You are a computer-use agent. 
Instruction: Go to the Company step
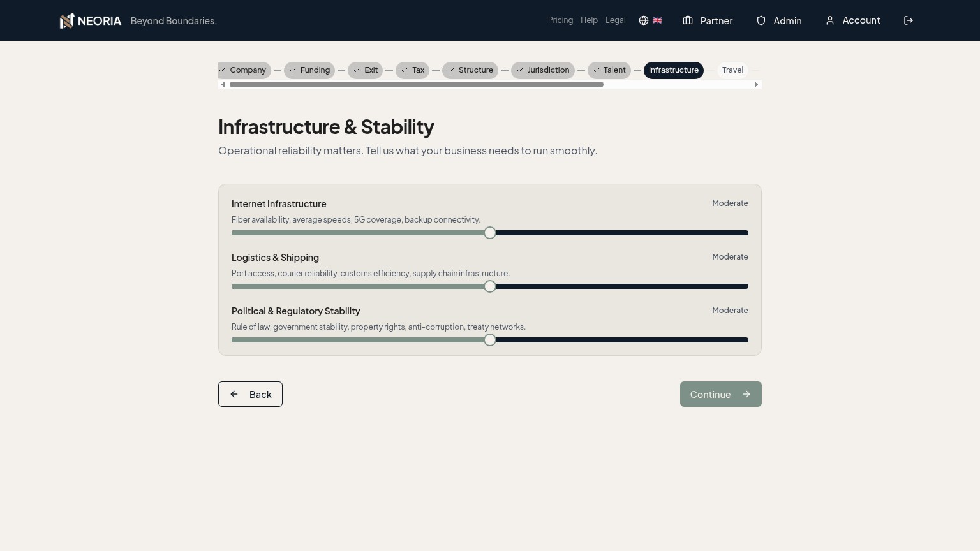[244, 70]
